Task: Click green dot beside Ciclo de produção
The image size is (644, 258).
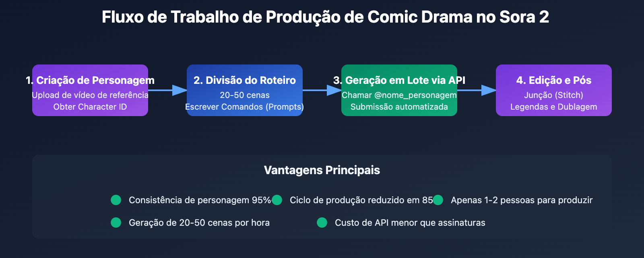Action: 277,200
